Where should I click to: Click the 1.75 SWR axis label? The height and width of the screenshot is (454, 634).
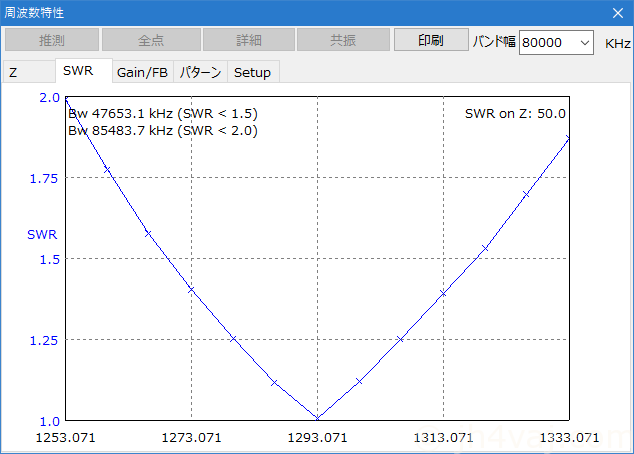click(44, 178)
